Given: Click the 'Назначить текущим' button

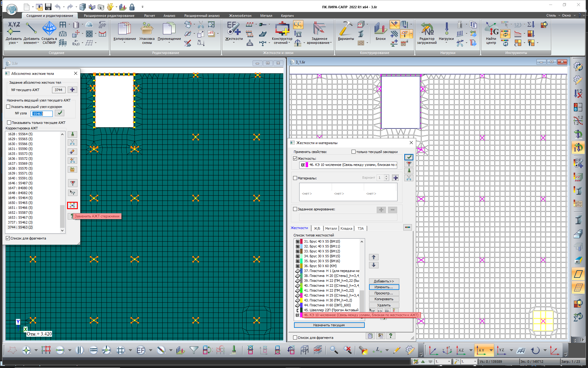Looking at the screenshot, I should tap(329, 325).
